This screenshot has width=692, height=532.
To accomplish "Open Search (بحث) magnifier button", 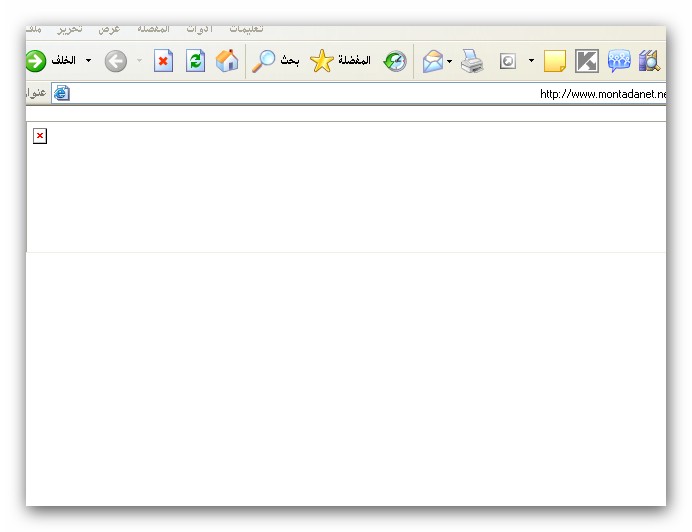I will (x=264, y=61).
